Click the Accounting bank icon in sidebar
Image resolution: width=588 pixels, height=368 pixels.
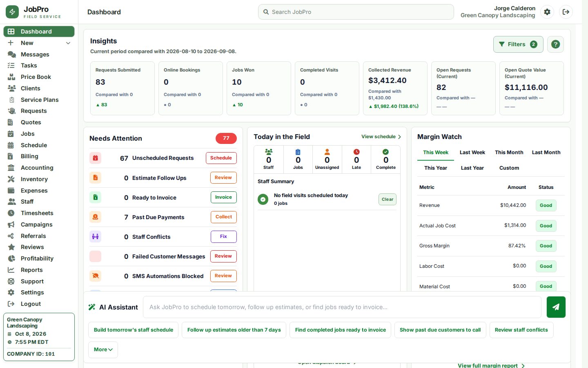[x=11, y=168]
